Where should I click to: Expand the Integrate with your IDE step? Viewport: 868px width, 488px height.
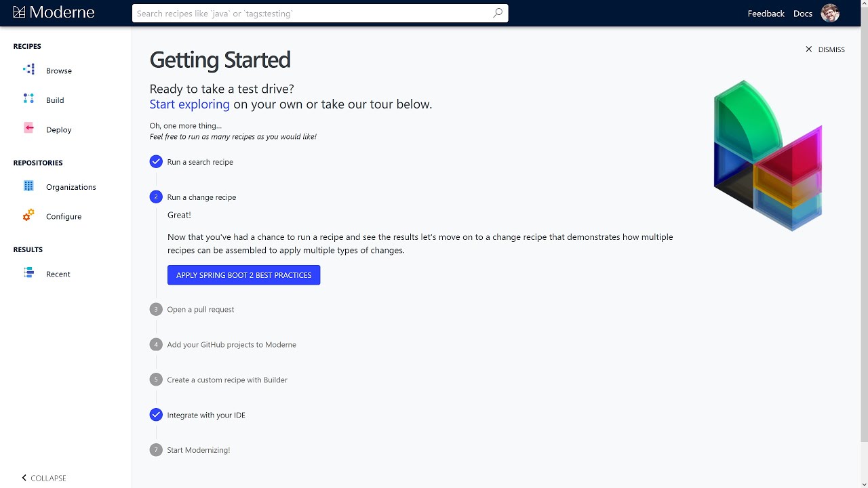click(206, 415)
